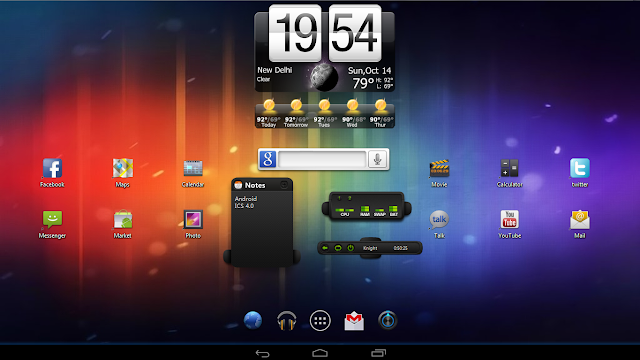Select the Today forecast entry
This screenshot has height=360, width=640.
click(x=269, y=114)
